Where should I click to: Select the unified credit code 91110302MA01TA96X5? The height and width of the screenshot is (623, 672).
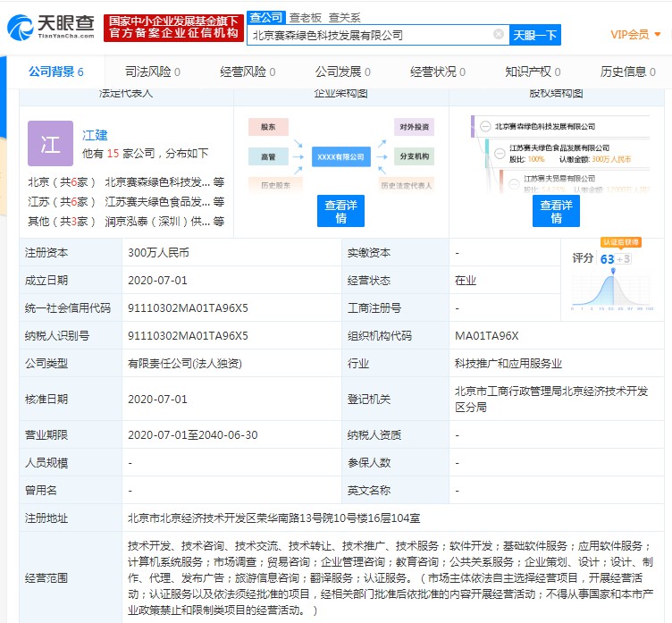click(189, 307)
